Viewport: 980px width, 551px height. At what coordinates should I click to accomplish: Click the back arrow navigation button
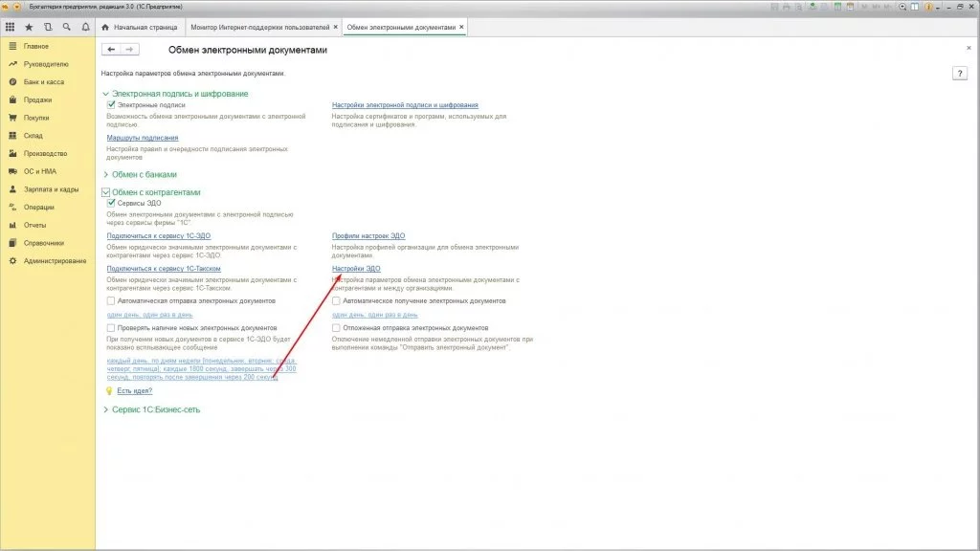[111, 50]
